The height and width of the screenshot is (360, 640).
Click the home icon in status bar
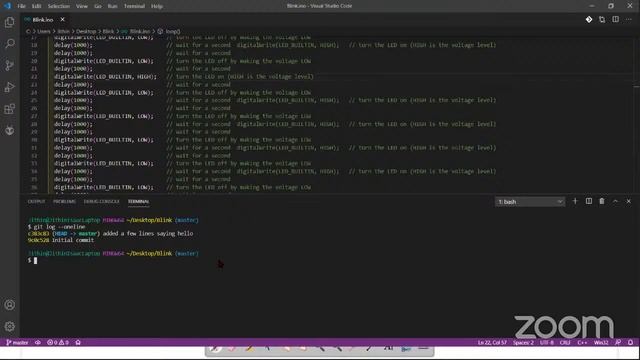78,342
